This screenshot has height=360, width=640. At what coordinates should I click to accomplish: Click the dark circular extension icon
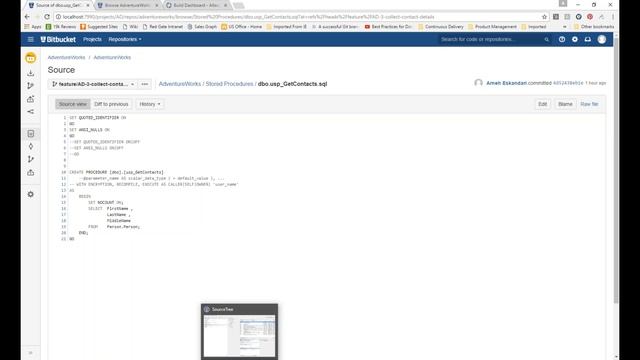tap(578, 17)
